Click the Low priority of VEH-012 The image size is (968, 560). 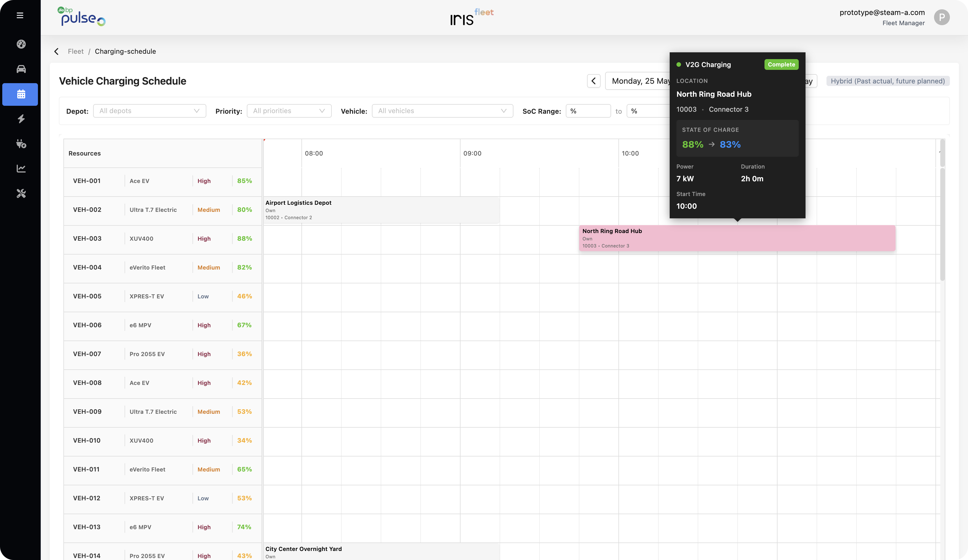(x=203, y=498)
